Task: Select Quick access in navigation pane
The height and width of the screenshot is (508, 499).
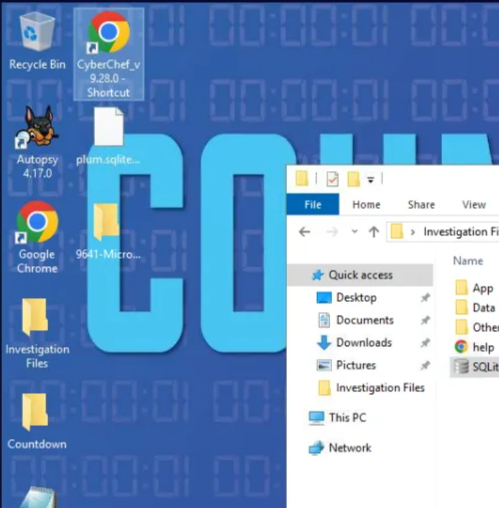Action: pyautogui.click(x=360, y=275)
